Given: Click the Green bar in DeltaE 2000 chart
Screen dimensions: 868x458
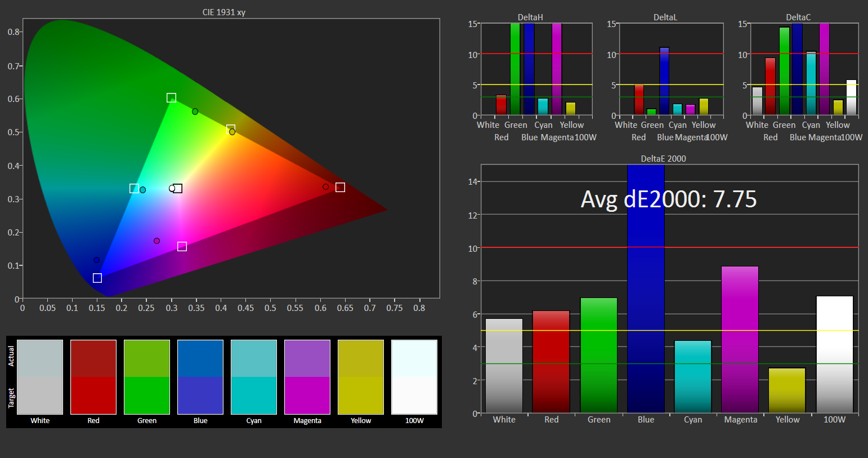Looking at the screenshot, I should pos(598,355).
